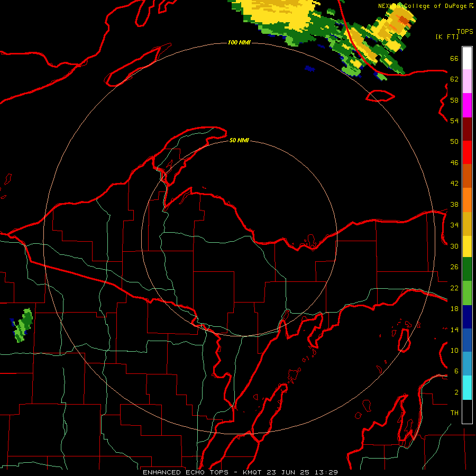Click the legend value "42"
476x476 pixels.
click(454, 184)
